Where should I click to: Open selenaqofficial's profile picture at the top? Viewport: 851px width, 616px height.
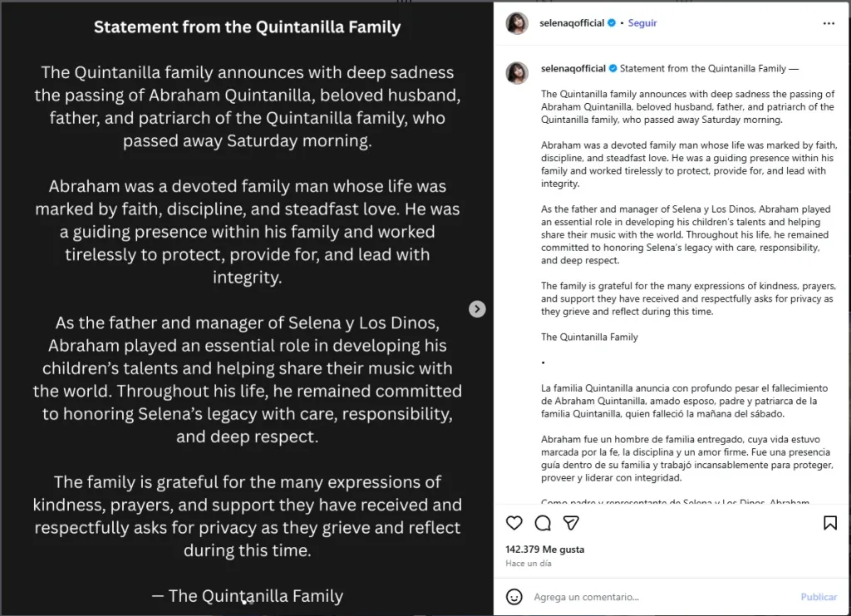point(517,23)
